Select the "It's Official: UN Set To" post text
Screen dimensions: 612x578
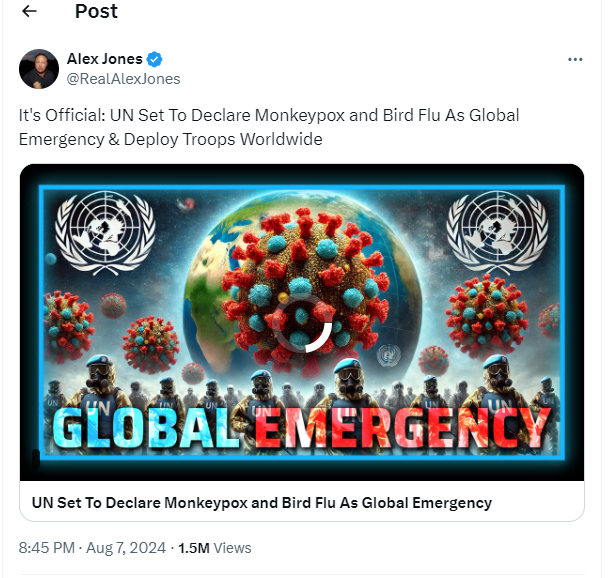click(x=102, y=116)
